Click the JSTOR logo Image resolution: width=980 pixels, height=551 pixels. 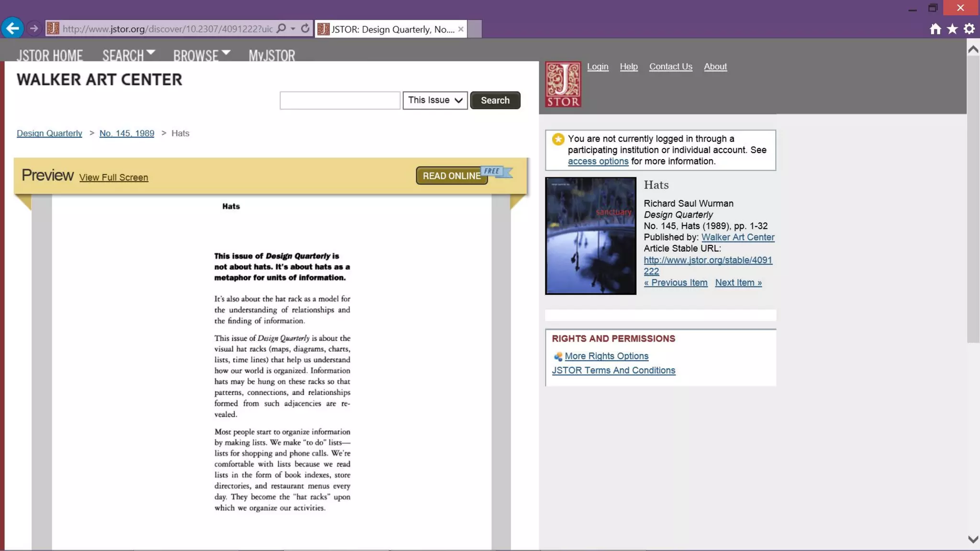pos(563,84)
